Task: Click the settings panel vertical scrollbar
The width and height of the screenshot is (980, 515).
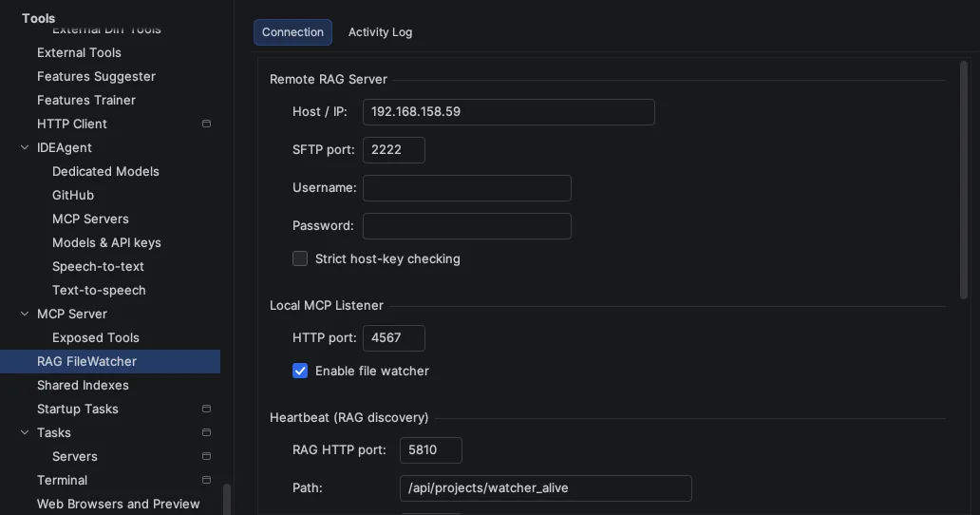Action: [964, 180]
